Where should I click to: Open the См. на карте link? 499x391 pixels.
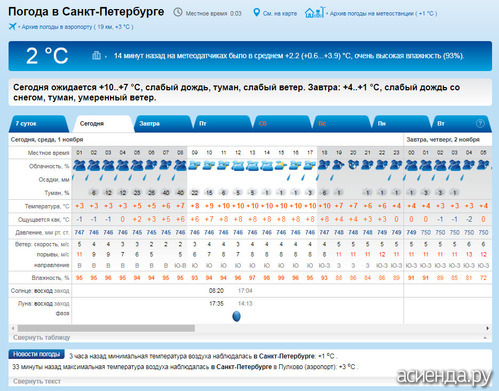[x=280, y=14]
